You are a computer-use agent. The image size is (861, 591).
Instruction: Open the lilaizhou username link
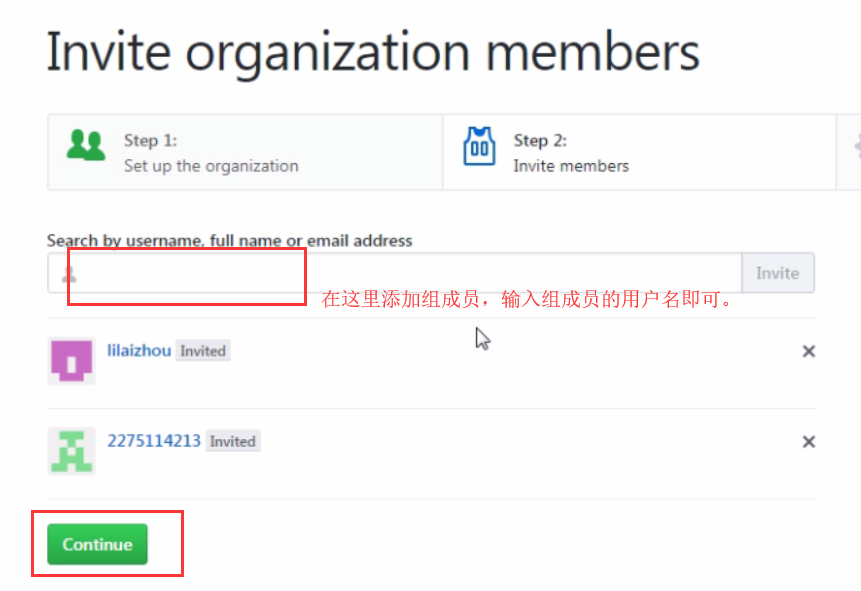click(139, 351)
